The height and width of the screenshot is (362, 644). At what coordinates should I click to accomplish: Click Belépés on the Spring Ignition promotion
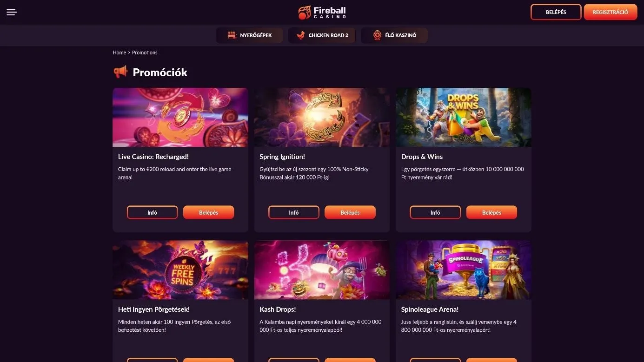350,212
